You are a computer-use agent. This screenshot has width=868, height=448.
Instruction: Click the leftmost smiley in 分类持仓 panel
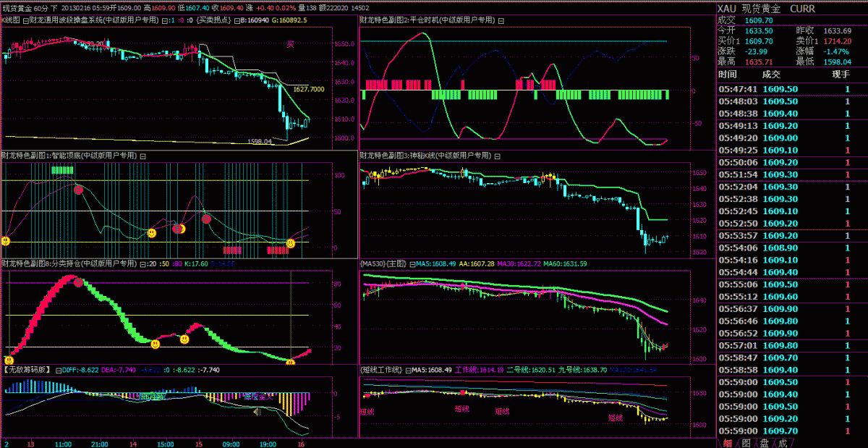point(9,360)
